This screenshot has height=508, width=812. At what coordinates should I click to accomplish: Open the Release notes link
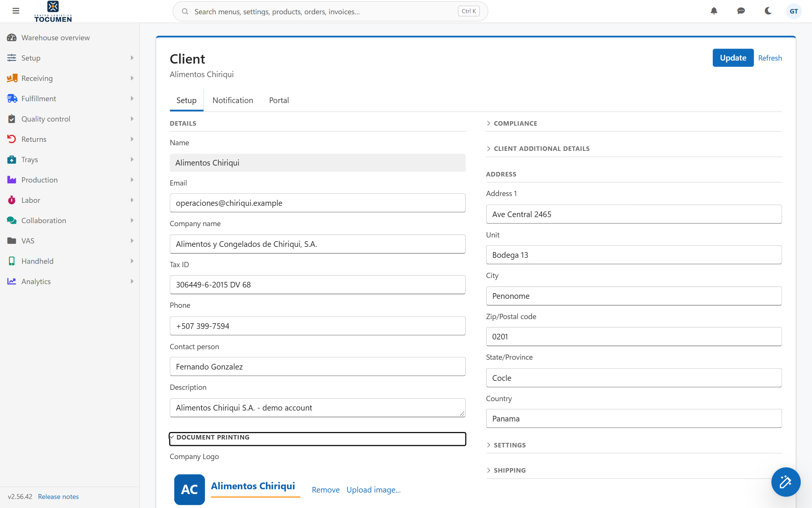tap(58, 497)
